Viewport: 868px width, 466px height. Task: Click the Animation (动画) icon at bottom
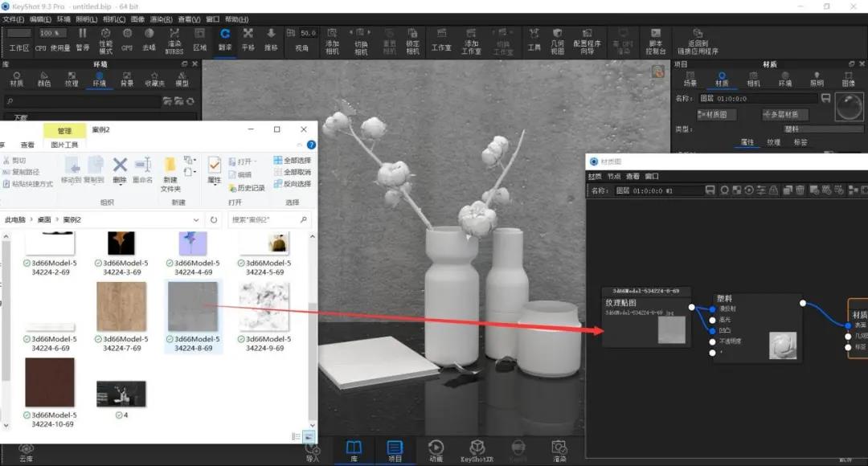[436, 451]
